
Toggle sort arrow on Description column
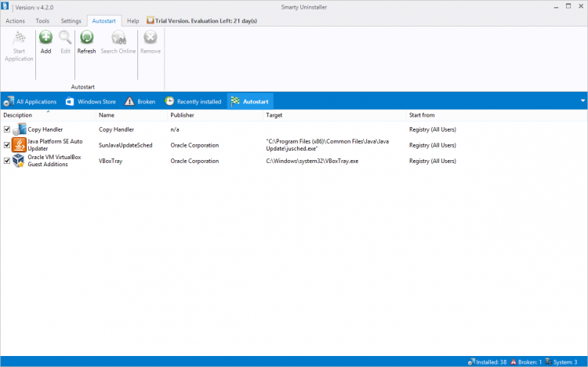48,111
